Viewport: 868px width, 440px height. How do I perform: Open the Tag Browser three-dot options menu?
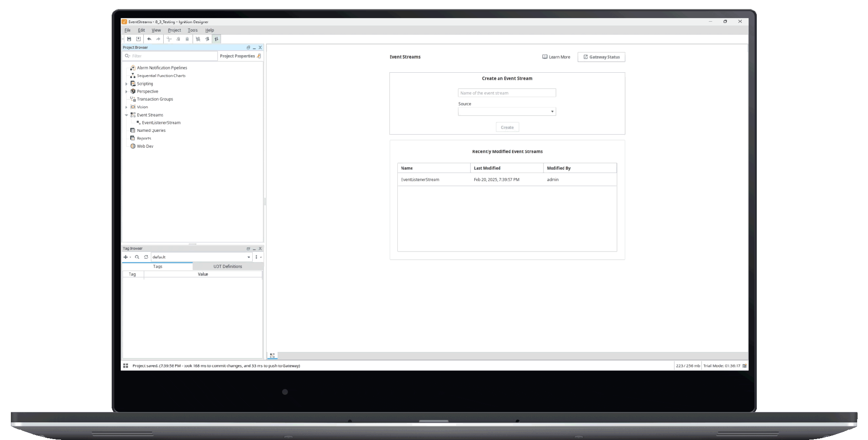(256, 257)
